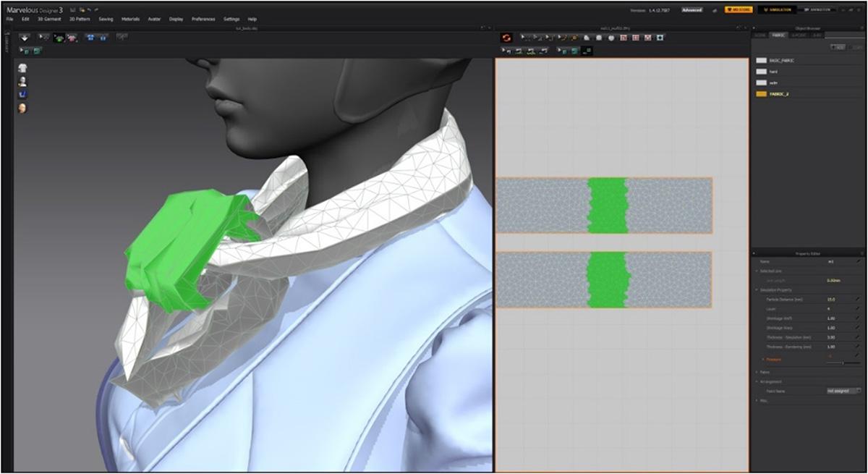
Task: Click the green garment icon in 3D toolbar
Action: pyautogui.click(x=59, y=37)
